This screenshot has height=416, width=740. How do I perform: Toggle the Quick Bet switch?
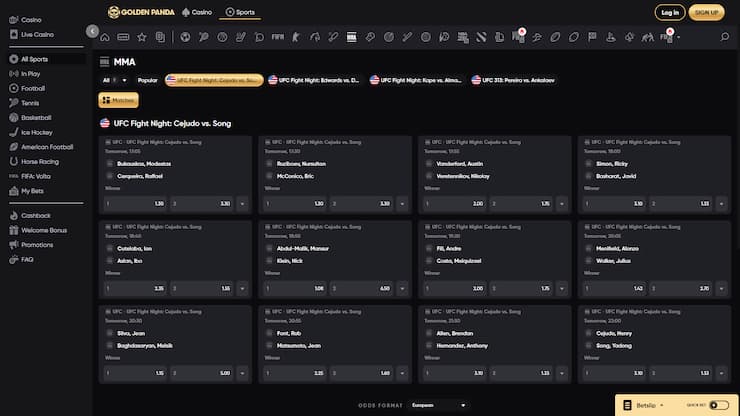pos(719,405)
